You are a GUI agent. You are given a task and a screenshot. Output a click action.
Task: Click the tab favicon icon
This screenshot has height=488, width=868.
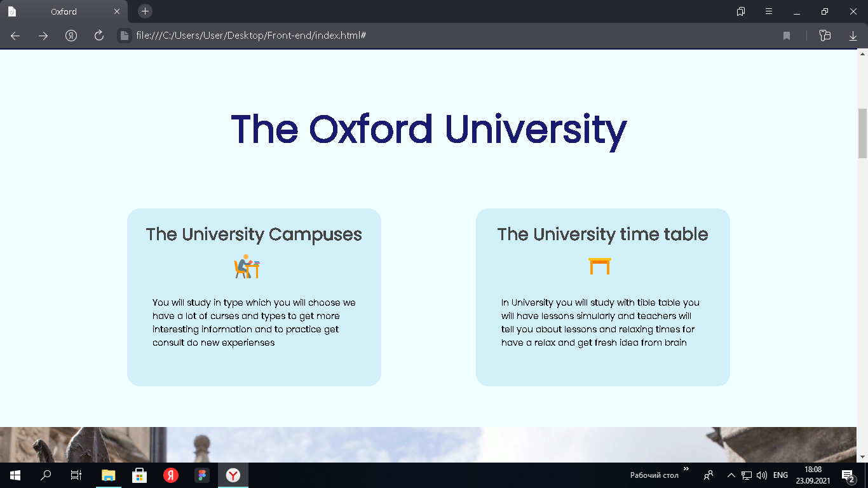[12, 11]
